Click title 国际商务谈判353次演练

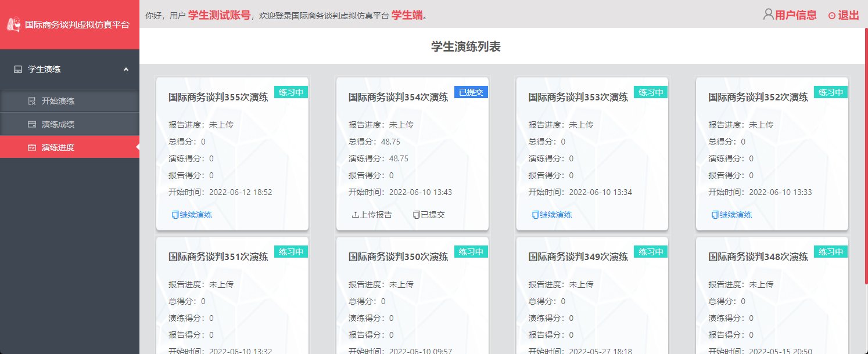pos(578,97)
